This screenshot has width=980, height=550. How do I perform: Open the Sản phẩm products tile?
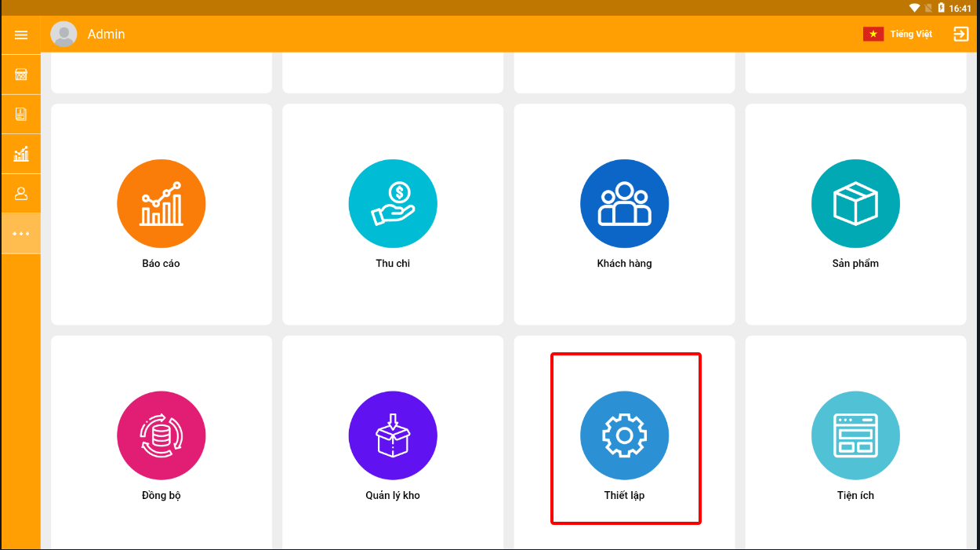(x=855, y=213)
